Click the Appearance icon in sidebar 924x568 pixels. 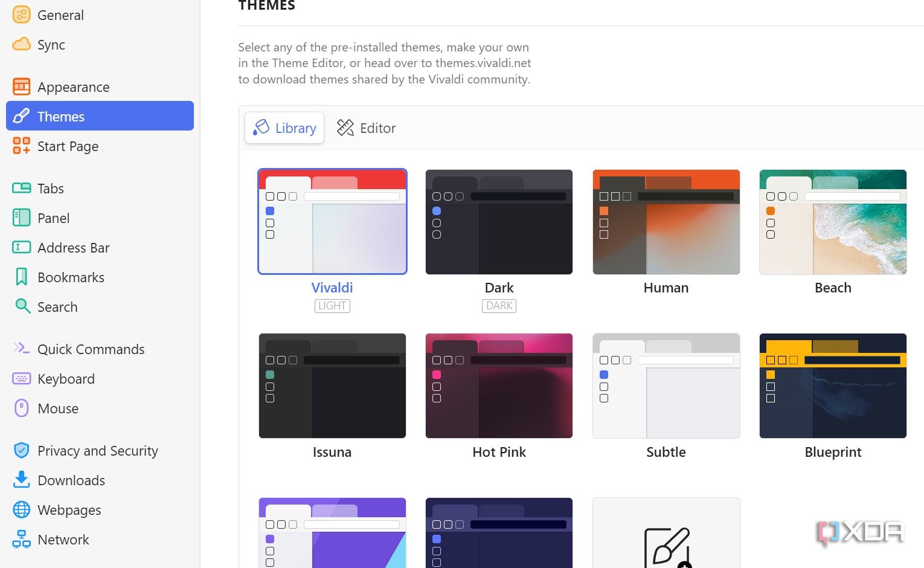click(22, 87)
